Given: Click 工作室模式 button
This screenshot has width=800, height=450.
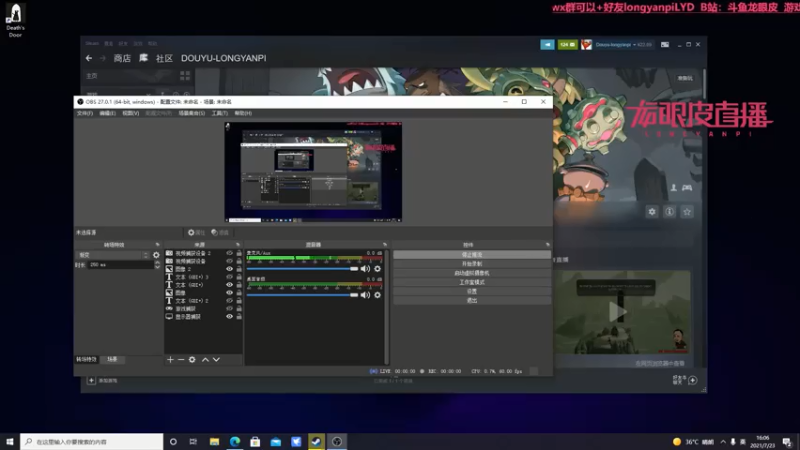Looking at the screenshot, I should tap(472, 282).
